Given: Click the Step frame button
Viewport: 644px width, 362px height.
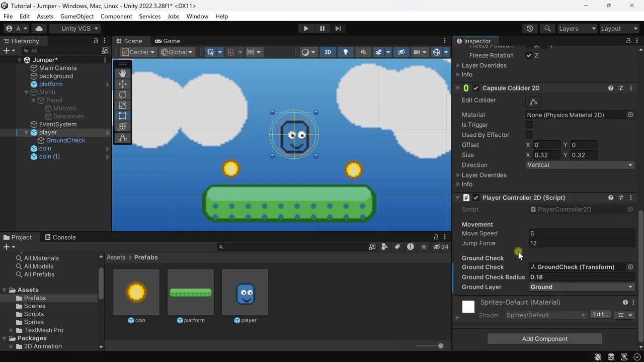Looking at the screenshot, I should click(x=338, y=29).
